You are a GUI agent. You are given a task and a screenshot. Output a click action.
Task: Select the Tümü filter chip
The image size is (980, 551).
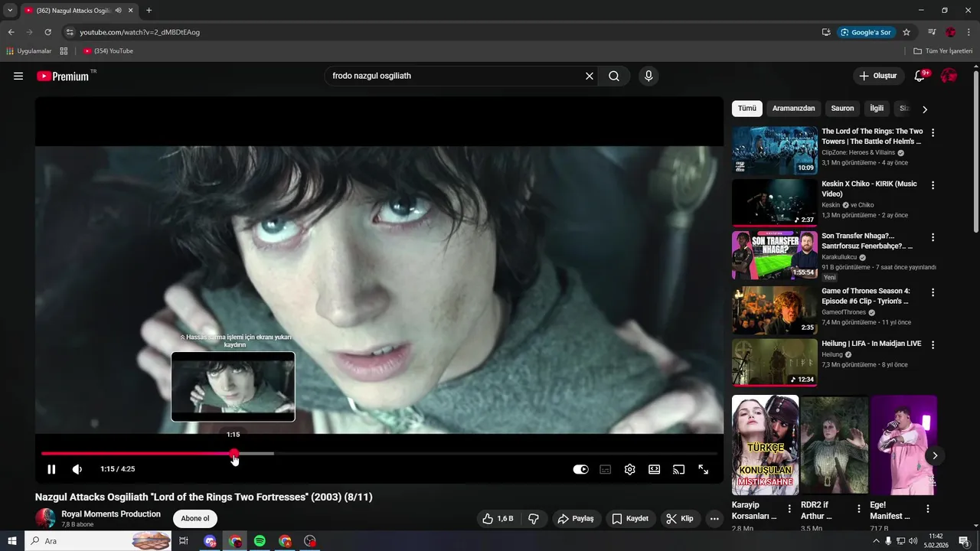[747, 109]
